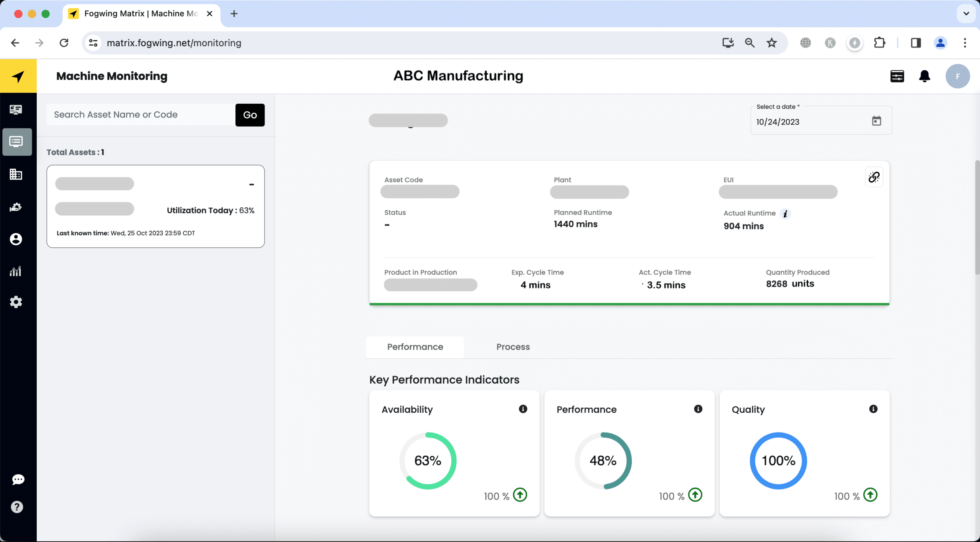Click the asset link chain icon
Screen dimensions: 980x542
pyautogui.click(x=874, y=177)
